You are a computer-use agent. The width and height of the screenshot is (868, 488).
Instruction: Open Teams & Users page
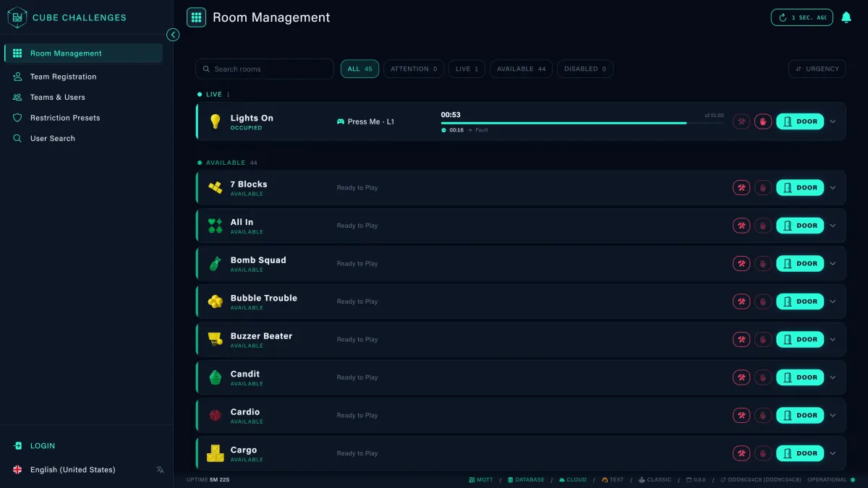click(83, 97)
